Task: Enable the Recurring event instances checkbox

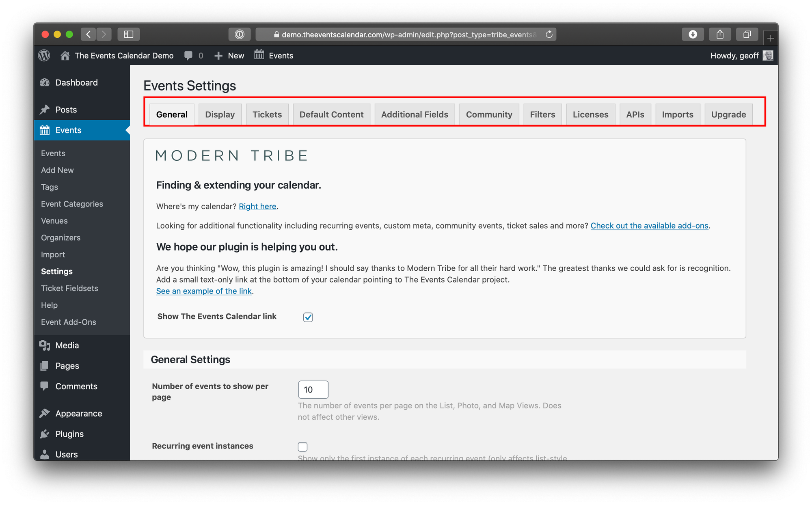Action: (302, 447)
